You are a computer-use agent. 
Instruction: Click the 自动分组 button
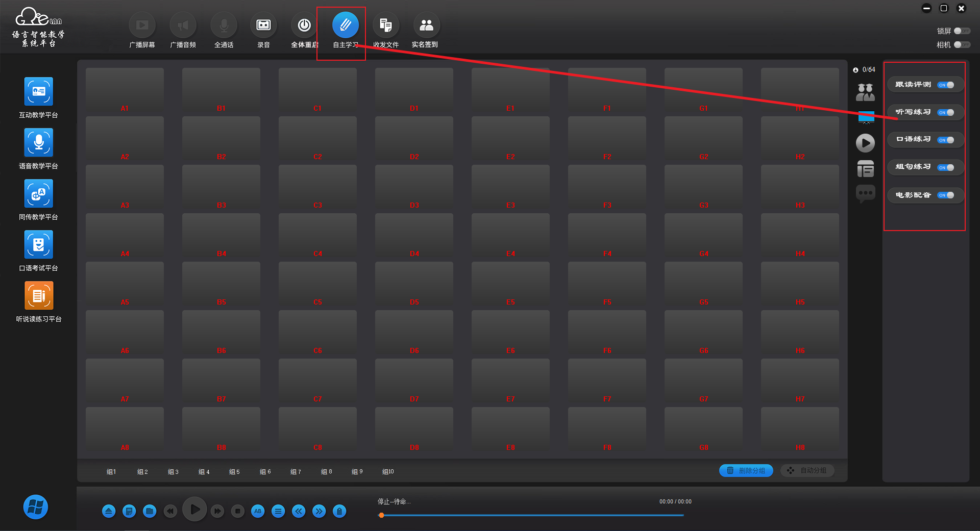click(x=807, y=471)
